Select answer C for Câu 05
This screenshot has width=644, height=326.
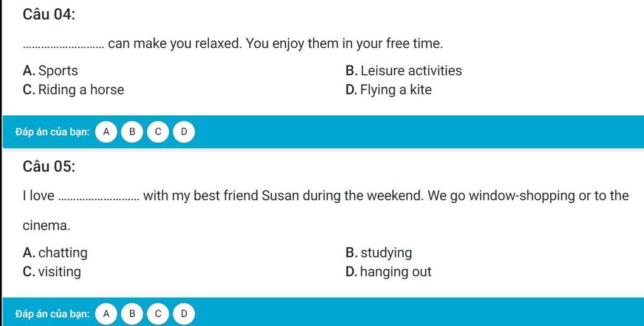158,313
